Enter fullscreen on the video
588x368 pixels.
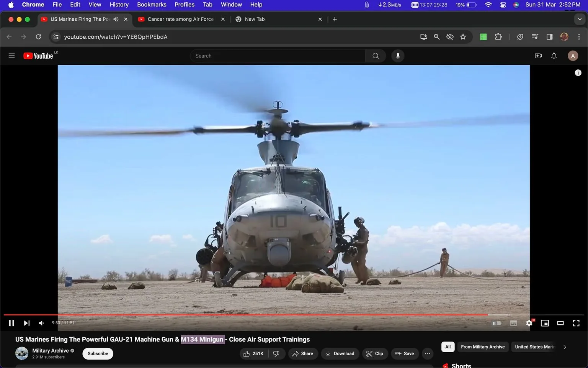tap(576, 323)
